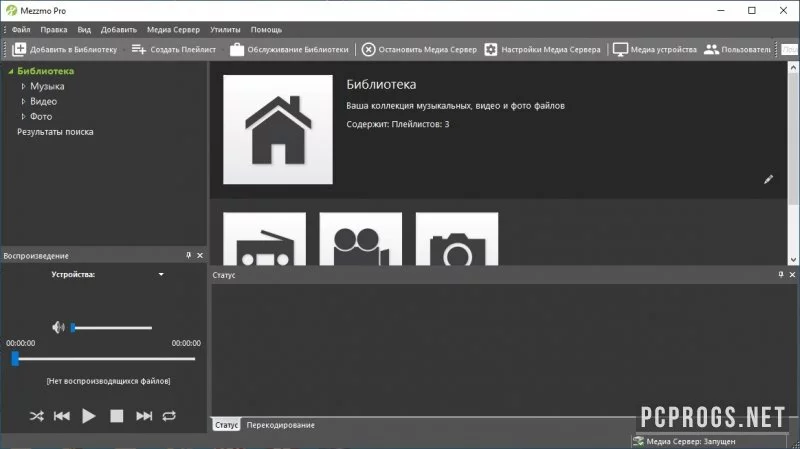The image size is (800, 449).
Task: Click the Create Playlist icon
Action: point(139,49)
